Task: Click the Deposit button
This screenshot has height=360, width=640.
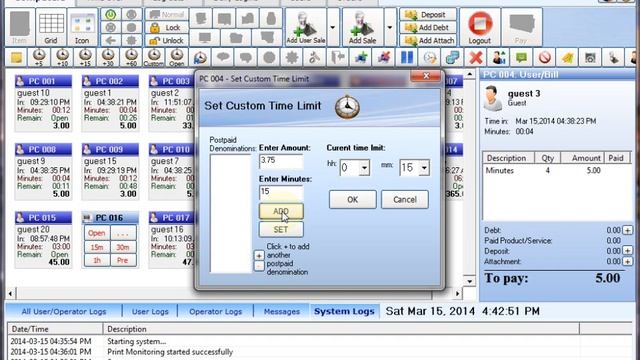Action: pos(428,15)
